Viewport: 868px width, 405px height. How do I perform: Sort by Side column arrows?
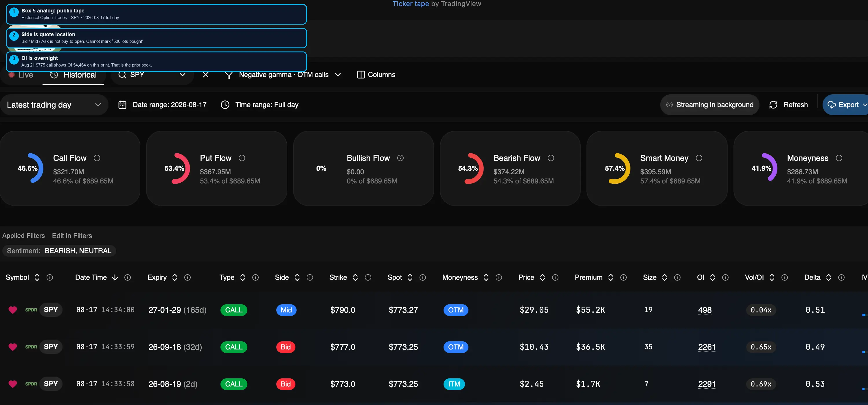[297, 277]
